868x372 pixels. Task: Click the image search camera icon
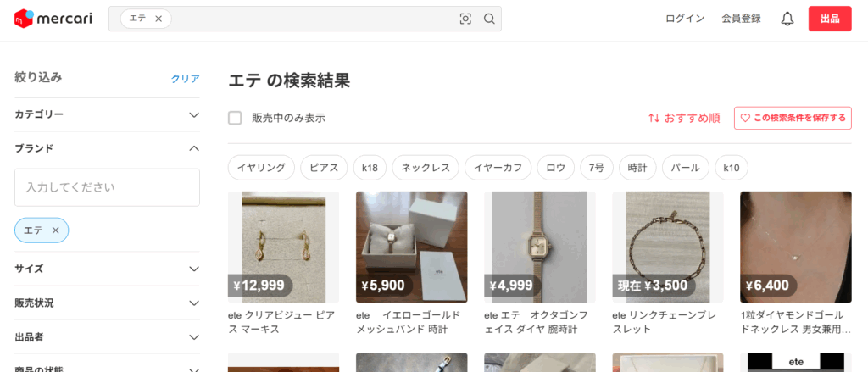coord(465,19)
